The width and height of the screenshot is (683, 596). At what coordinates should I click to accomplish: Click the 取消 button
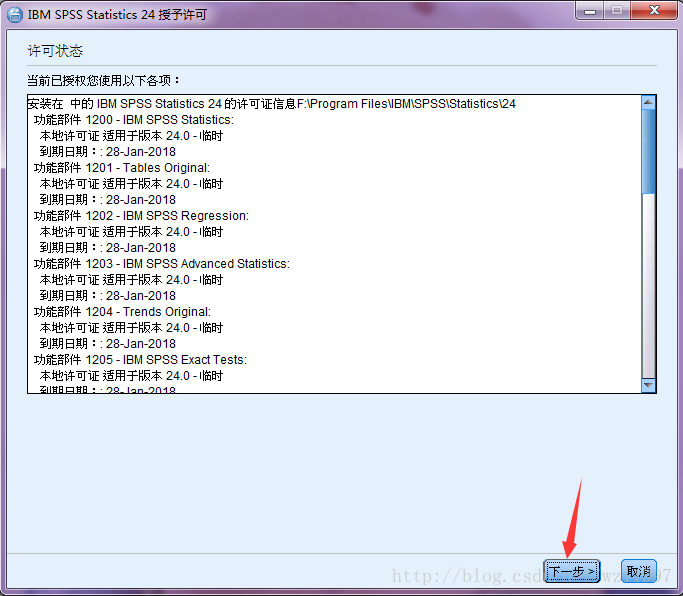(x=638, y=571)
